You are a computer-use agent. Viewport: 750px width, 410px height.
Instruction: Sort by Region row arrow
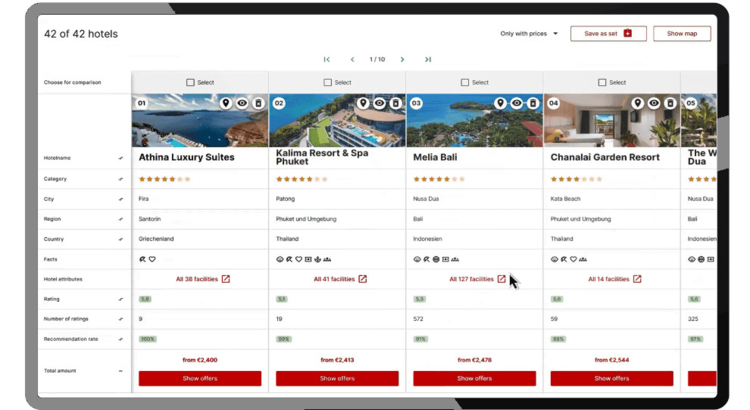point(121,219)
